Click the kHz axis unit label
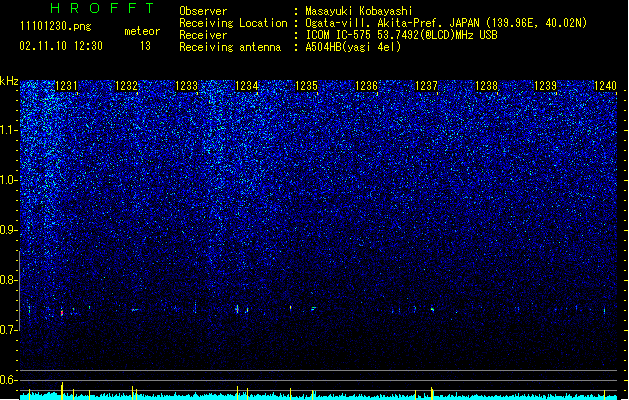Viewport: 629px width, 400px height. tap(9, 81)
